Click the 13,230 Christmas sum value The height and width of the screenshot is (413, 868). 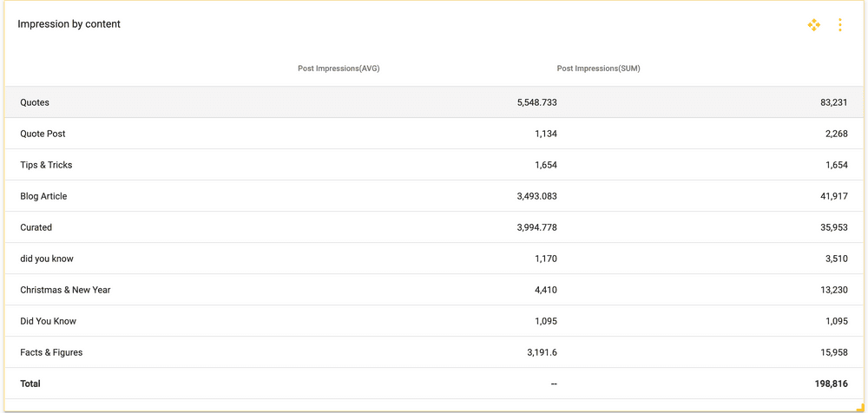pyautogui.click(x=833, y=290)
